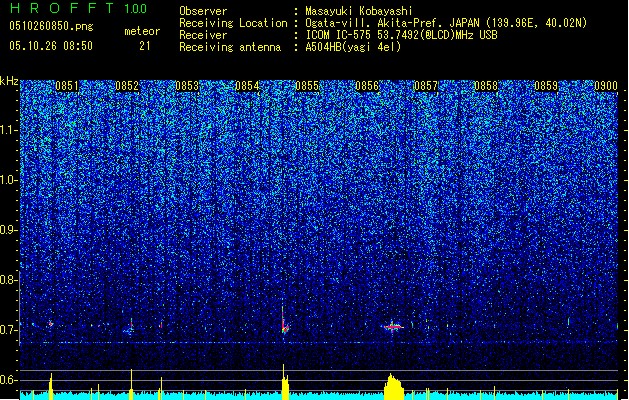Image resolution: width=629 pixels, height=400 pixels.
Task: Click the 0858 time marker
Action: tap(486, 86)
